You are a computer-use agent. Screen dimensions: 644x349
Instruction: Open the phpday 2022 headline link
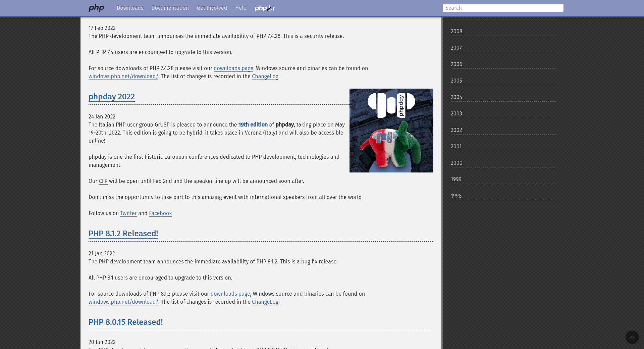coord(111,97)
